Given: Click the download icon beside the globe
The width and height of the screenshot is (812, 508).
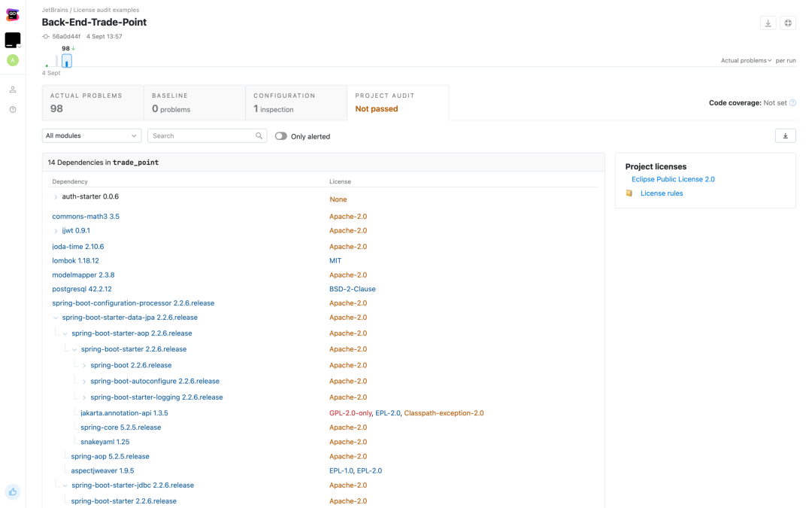Looking at the screenshot, I should click(x=768, y=23).
